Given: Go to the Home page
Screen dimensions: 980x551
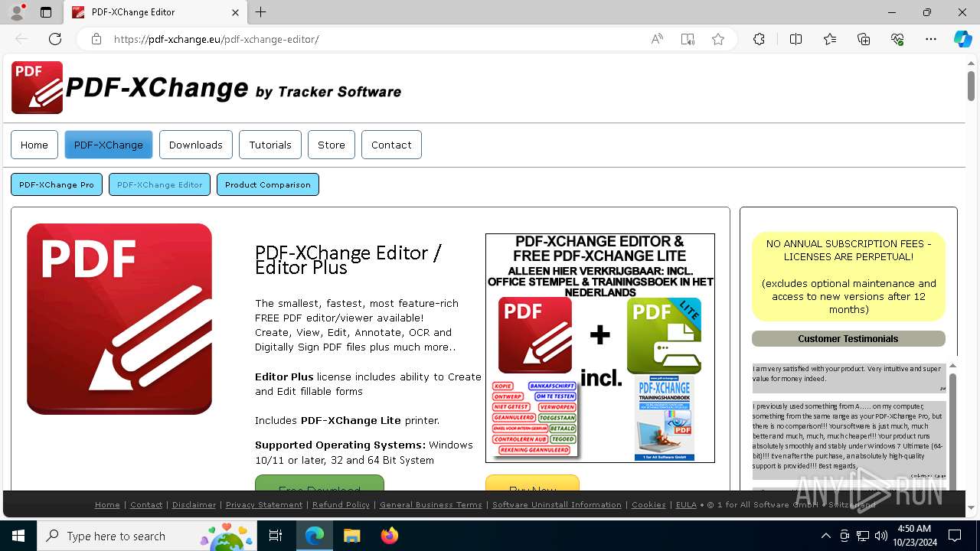Looking at the screenshot, I should (34, 145).
